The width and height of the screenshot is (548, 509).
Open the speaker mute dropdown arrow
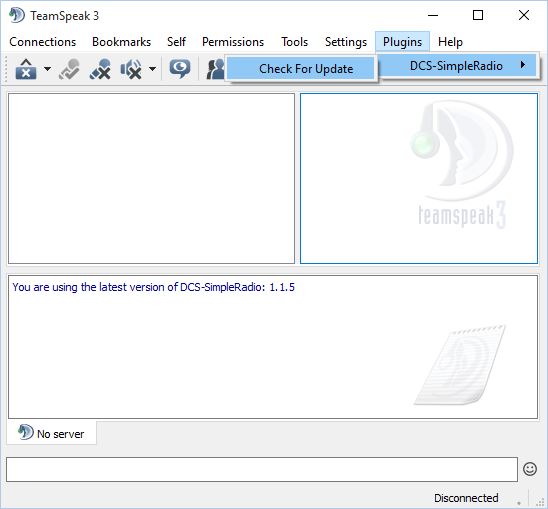[152, 69]
